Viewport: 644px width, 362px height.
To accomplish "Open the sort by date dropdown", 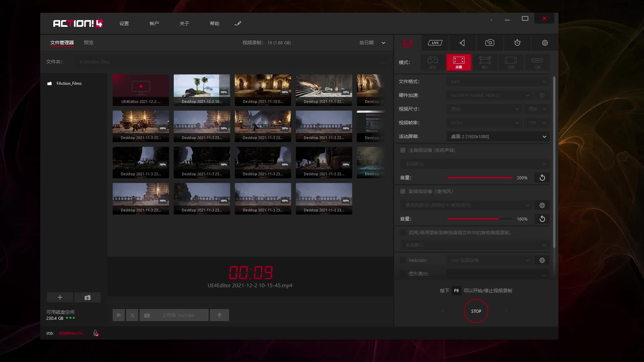I will pyautogui.click(x=372, y=43).
